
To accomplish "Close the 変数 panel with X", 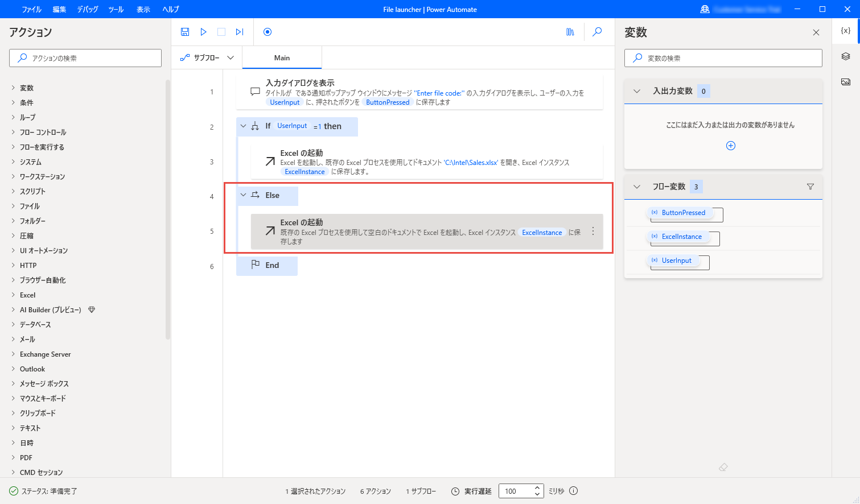I will tap(816, 32).
